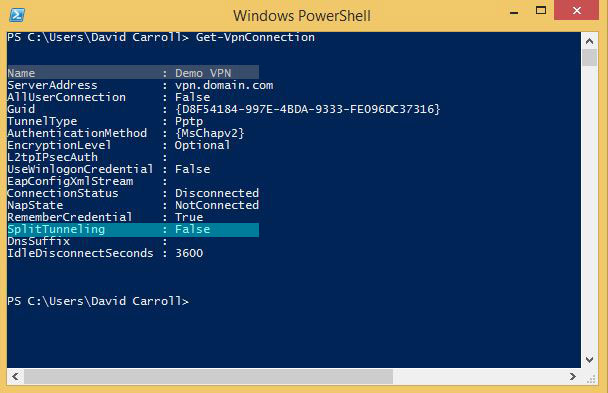Click the IdleDisconnectSeconds label
This screenshot has width=608, height=393.
(x=80, y=253)
